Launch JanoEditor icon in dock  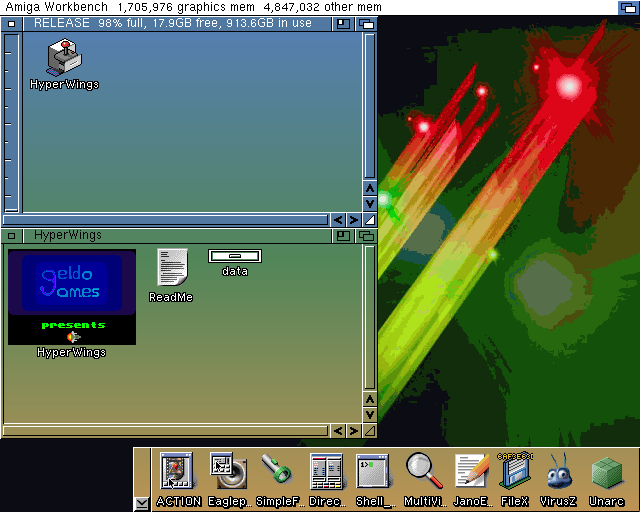tap(472, 479)
